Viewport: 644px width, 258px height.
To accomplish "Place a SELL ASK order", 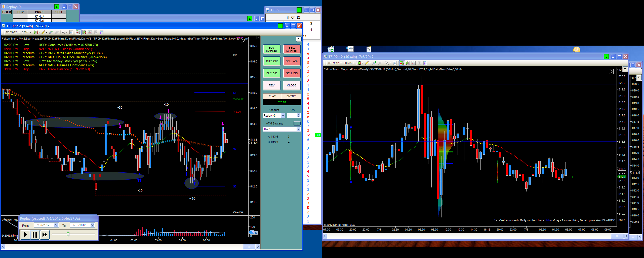I will click(292, 61).
